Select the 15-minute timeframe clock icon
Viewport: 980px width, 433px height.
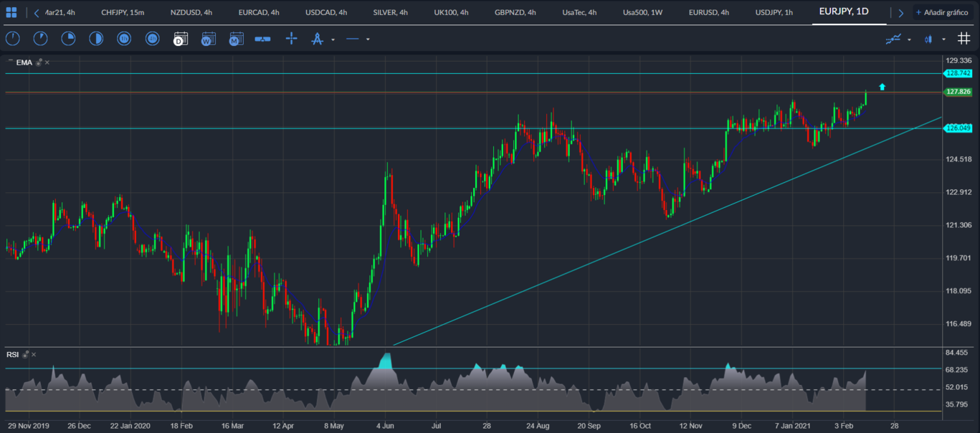point(68,39)
